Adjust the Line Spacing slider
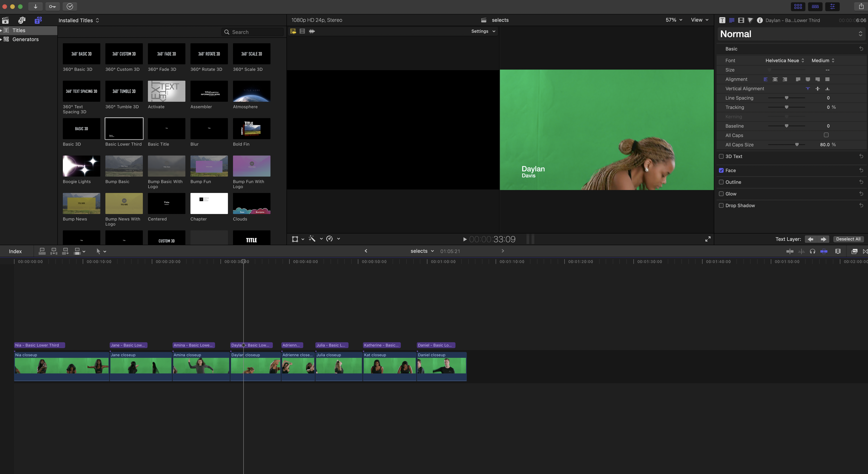The width and height of the screenshot is (868, 474). [x=786, y=98]
